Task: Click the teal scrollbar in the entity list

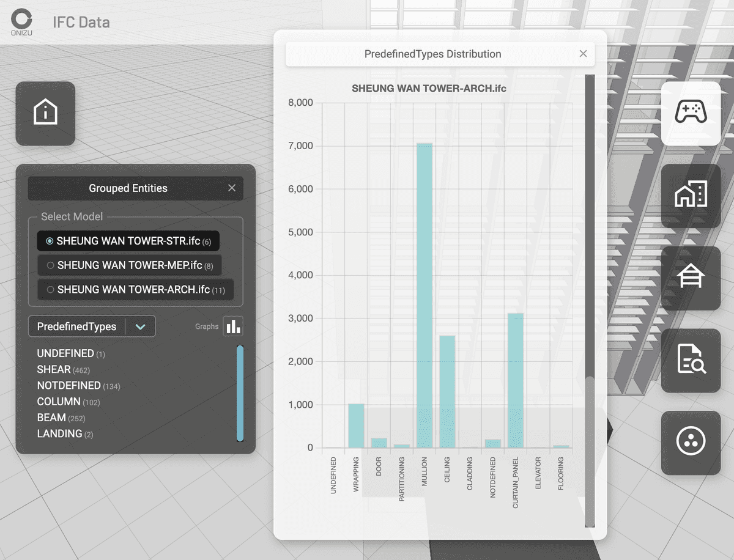Action: coord(240,394)
